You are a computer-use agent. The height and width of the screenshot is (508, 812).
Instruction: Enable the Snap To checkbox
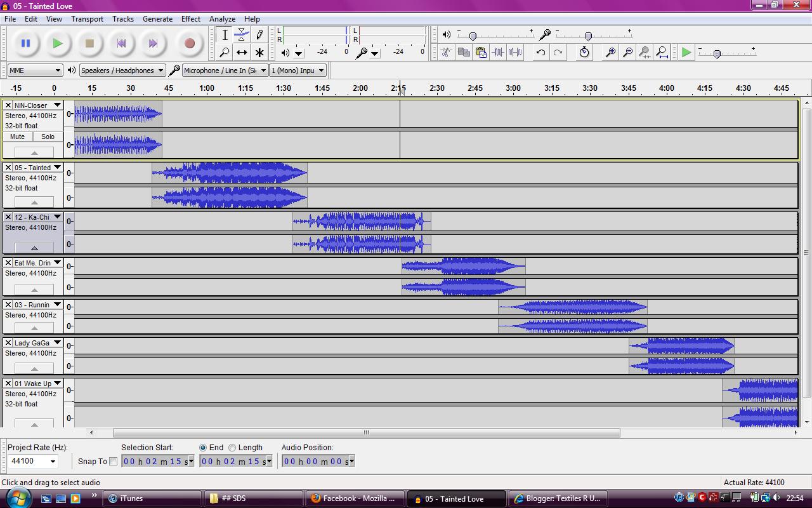click(x=113, y=462)
